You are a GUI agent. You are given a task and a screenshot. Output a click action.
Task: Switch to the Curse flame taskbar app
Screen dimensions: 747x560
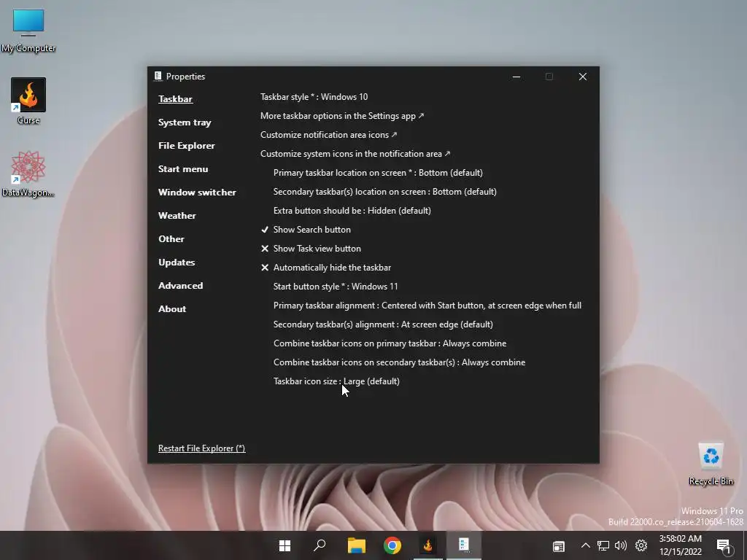click(427, 545)
